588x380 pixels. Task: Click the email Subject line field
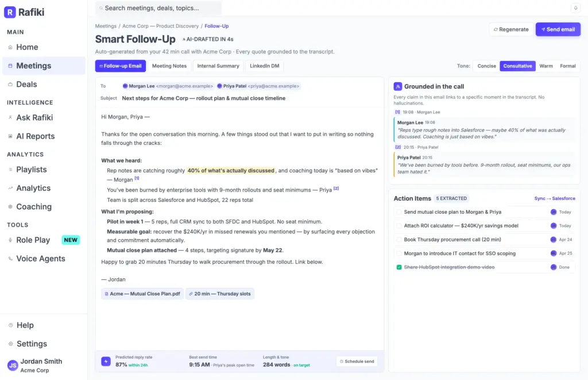pyautogui.click(x=204, y=98)
